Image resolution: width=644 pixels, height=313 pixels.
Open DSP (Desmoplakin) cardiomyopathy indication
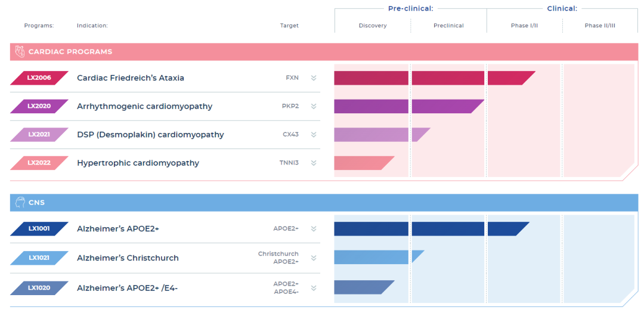[x=150, y=135]
